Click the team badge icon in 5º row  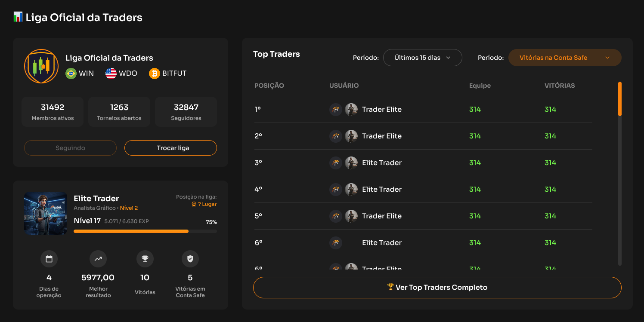click(x=336, y=216)
